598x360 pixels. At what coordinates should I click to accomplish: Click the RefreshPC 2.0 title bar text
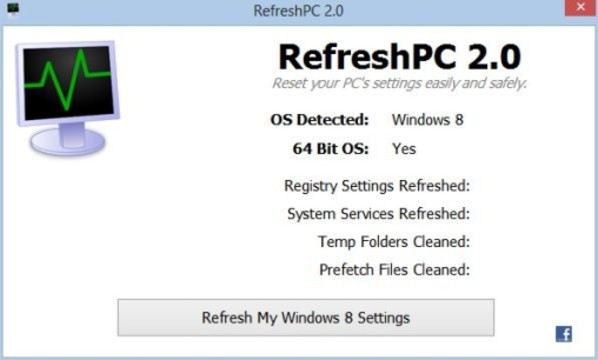299,11
